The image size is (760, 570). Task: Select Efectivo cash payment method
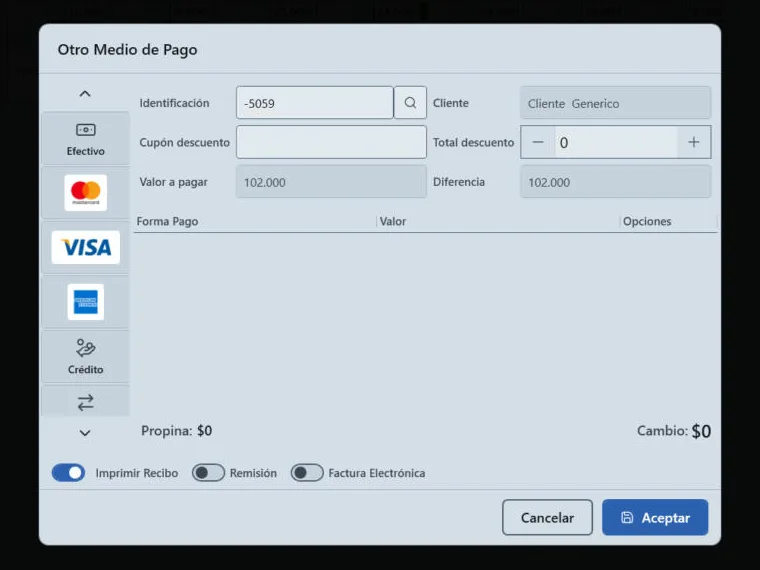coord(85,139)
